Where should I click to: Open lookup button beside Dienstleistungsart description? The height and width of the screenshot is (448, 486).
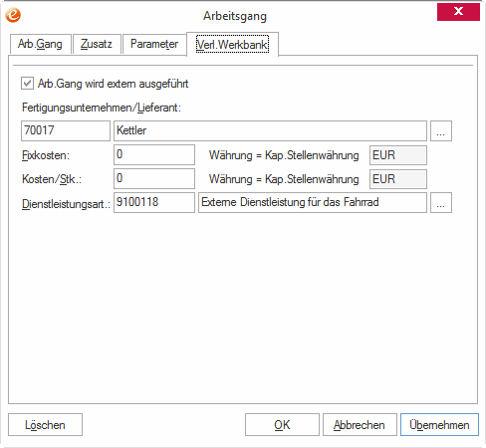(x=441, y=202)
